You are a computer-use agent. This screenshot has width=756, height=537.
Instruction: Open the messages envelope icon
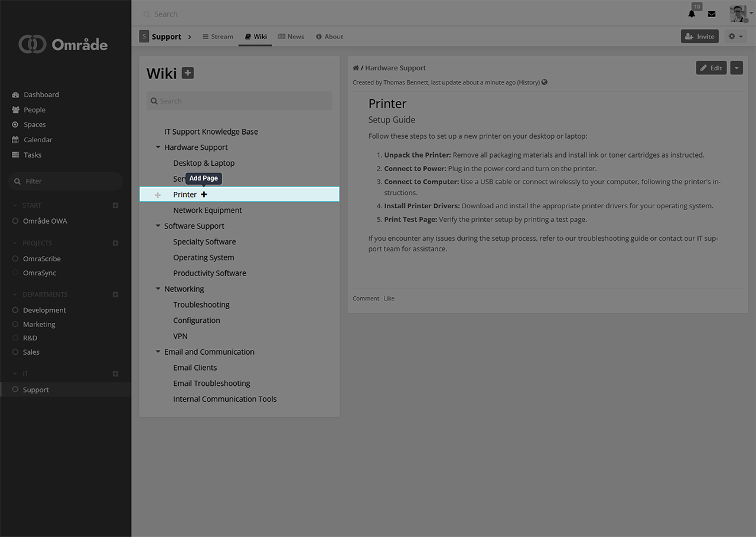[x=712, y=14]
